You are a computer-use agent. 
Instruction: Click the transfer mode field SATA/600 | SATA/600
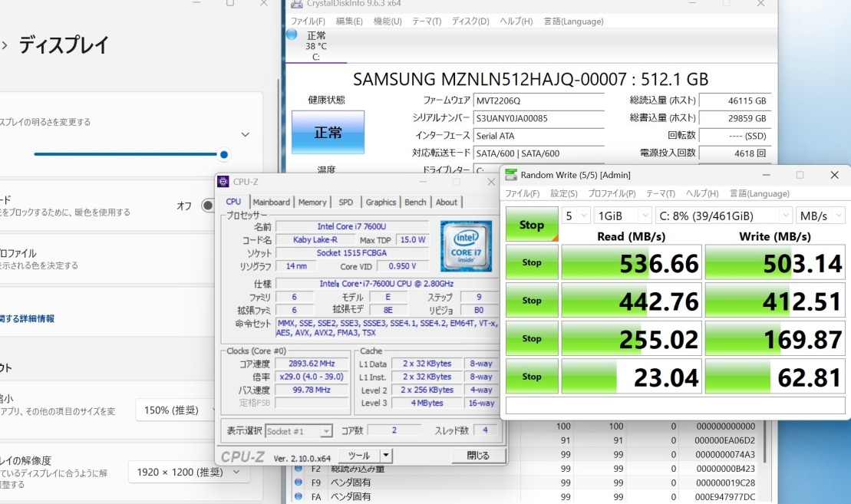(x=539, y=153)
